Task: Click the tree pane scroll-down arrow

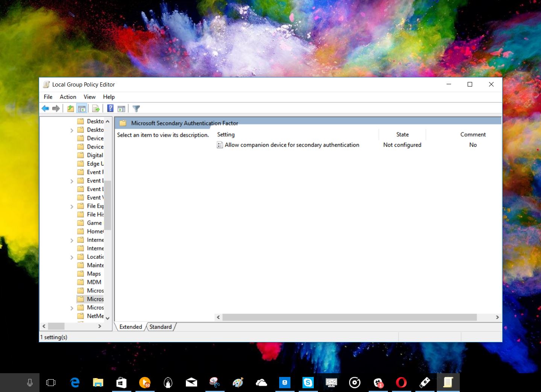Action: tap(108, 318)
